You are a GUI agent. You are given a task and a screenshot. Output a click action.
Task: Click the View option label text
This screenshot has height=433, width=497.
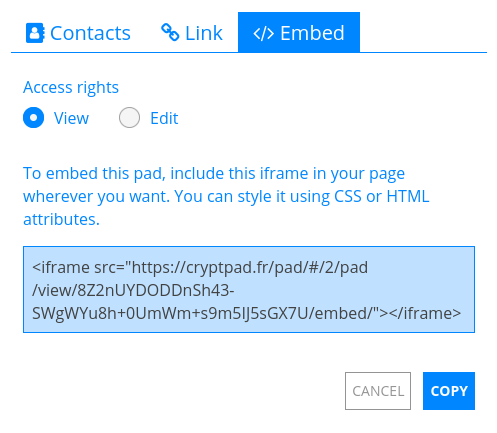click(71, 118)
